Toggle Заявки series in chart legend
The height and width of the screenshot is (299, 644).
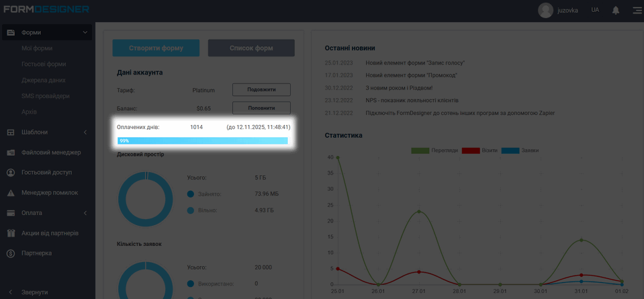click(x=520, y=151)
